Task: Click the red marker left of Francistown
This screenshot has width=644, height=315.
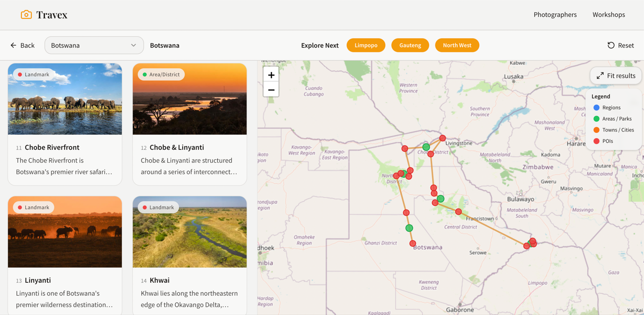Action: (458, 212)
